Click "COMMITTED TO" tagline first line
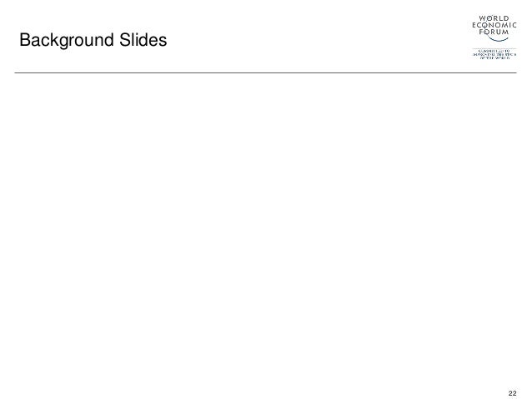532x399 pixels. 494,51
